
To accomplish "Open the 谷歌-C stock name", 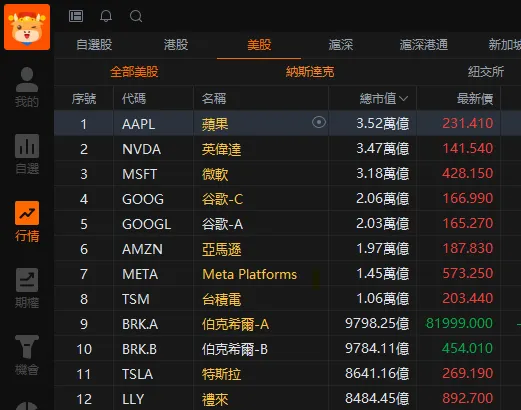I will 222,199.
